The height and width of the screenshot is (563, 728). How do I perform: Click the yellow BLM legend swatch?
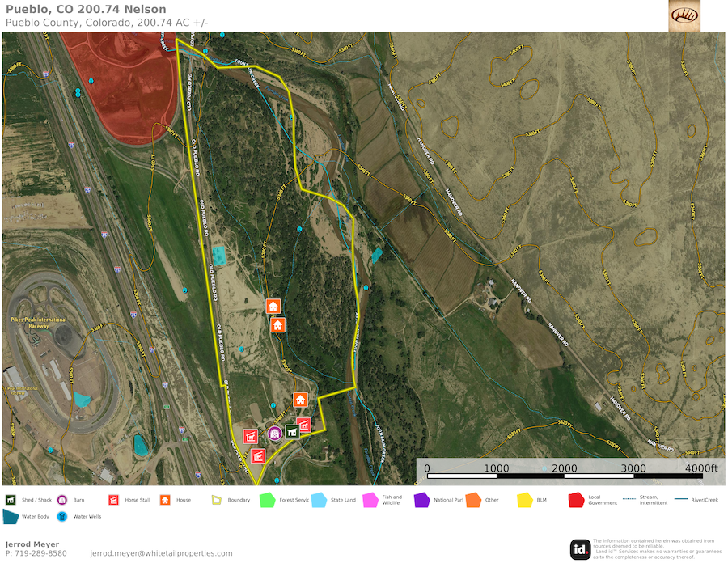tap(525, 500)
